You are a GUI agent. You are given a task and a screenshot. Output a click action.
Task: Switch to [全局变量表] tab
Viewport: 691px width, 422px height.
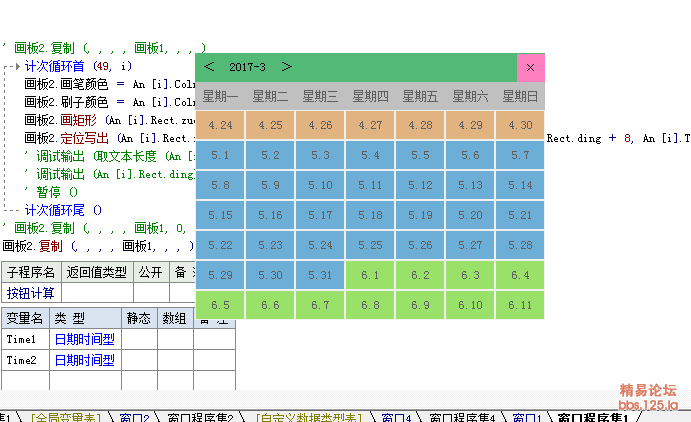click(65, 416)
